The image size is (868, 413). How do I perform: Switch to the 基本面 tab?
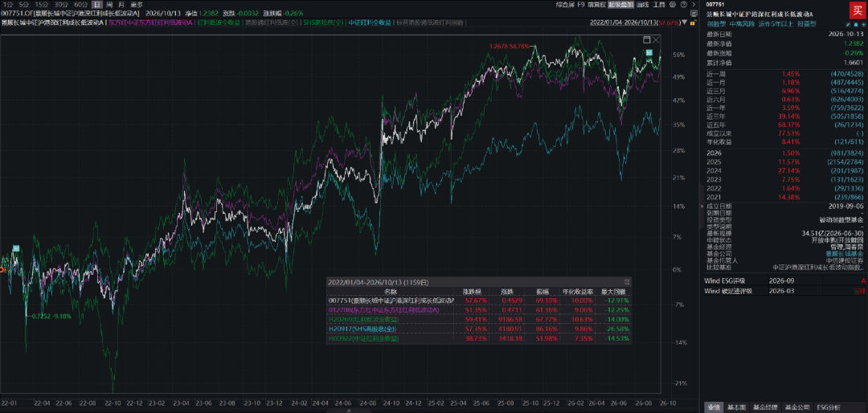[735, 407]
